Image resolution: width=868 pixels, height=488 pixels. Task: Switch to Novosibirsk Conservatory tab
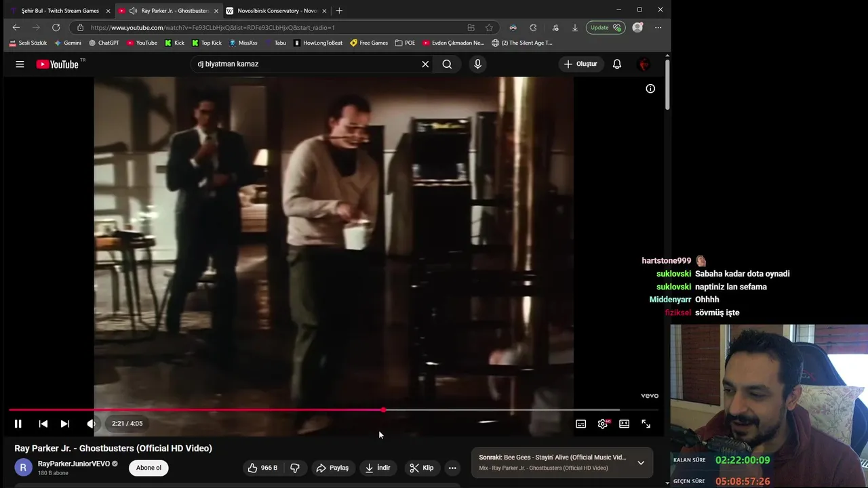tap(277, 11)
